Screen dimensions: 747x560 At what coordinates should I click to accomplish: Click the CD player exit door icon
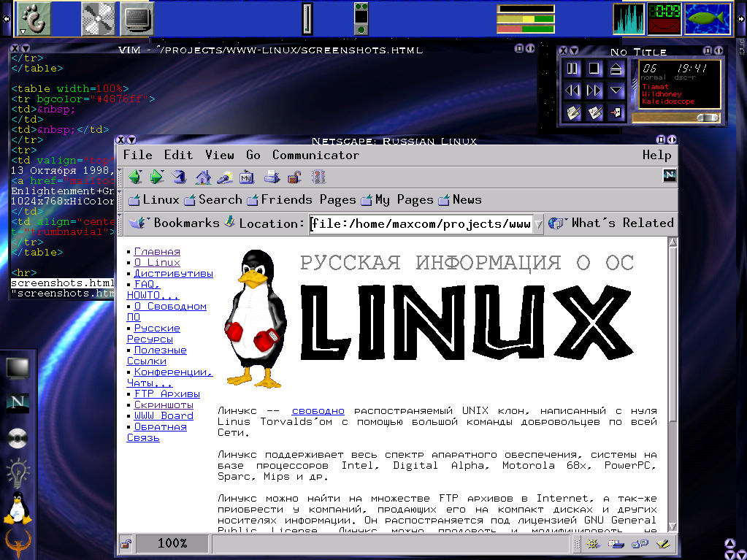[616, 113]
